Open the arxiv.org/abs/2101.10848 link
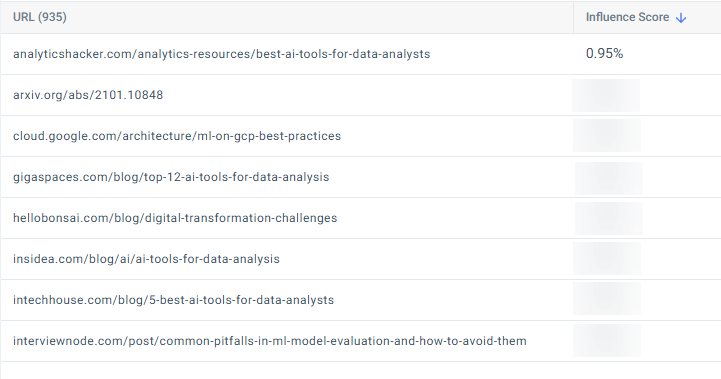This screenshot has height=379, width=721. tap(88, 95)
